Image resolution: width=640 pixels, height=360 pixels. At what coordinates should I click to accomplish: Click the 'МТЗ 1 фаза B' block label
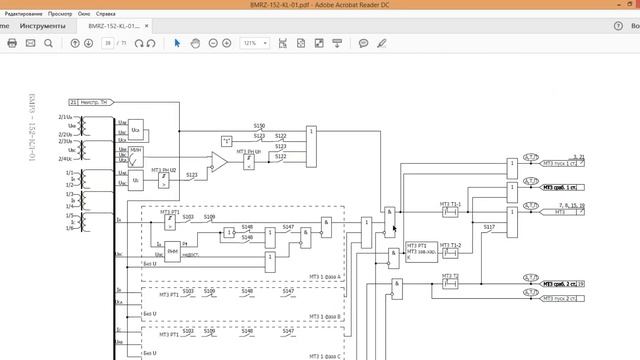point(324,316)
